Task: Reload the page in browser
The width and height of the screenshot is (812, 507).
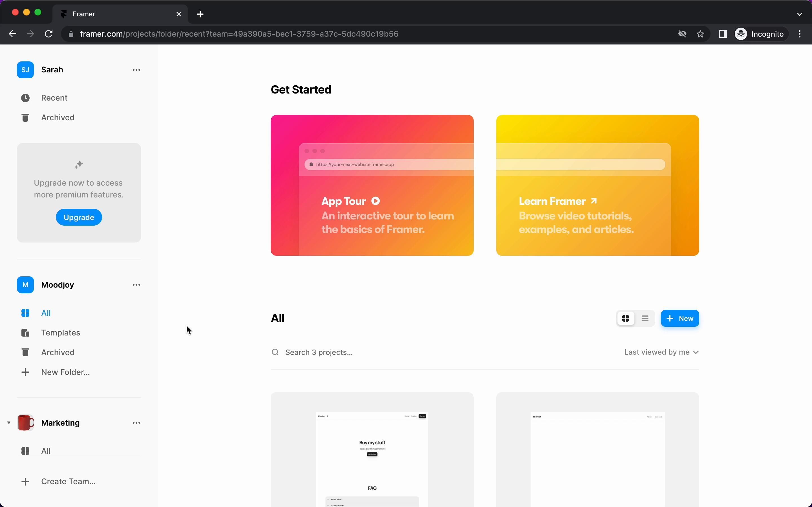Action: tap(49, 34)
